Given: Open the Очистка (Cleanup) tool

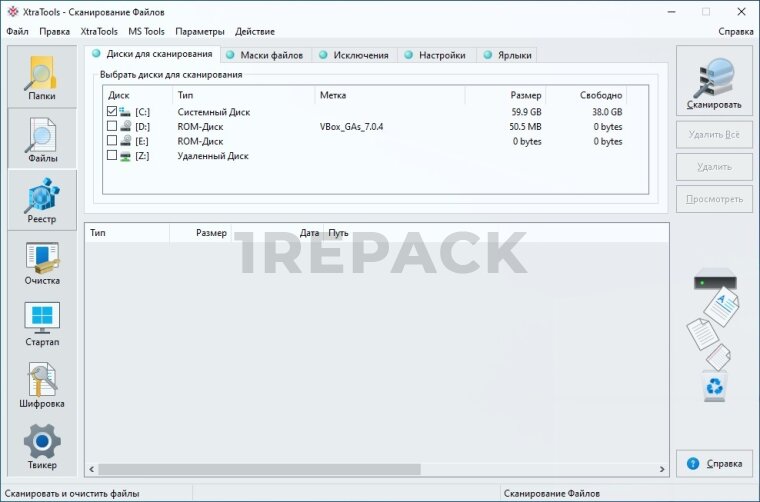Looking at the screenshot, I should 41,263.
